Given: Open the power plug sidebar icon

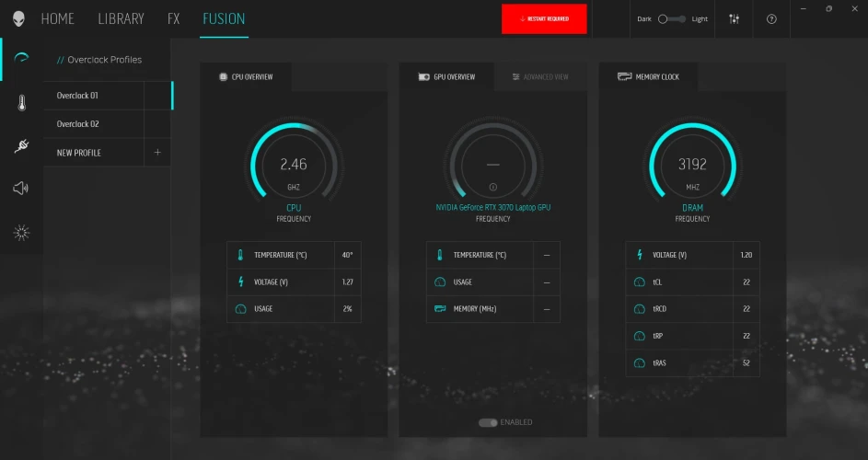Looking at the screenshot, I should [20, 145].
